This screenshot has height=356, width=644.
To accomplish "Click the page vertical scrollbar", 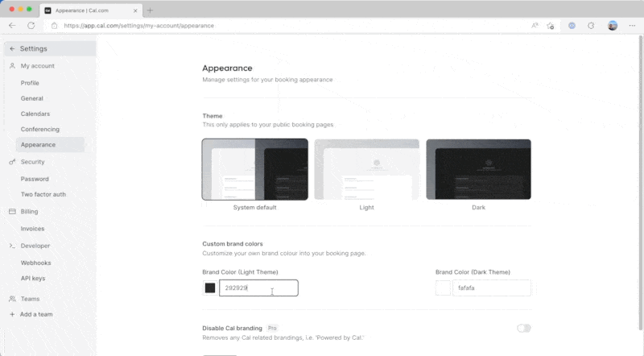I will coord(640,183).
